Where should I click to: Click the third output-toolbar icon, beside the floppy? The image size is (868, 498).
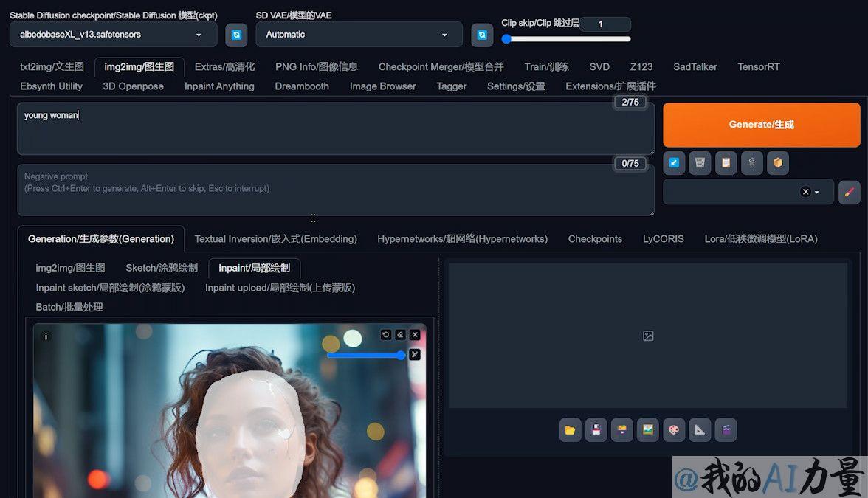622,430
